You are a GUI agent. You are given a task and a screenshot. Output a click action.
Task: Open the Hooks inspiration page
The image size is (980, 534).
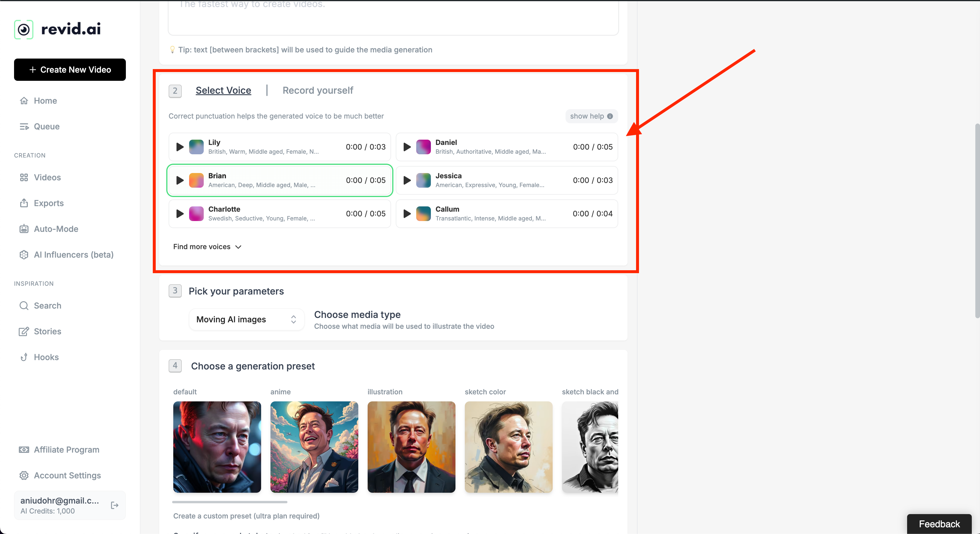tap(46, 357)
